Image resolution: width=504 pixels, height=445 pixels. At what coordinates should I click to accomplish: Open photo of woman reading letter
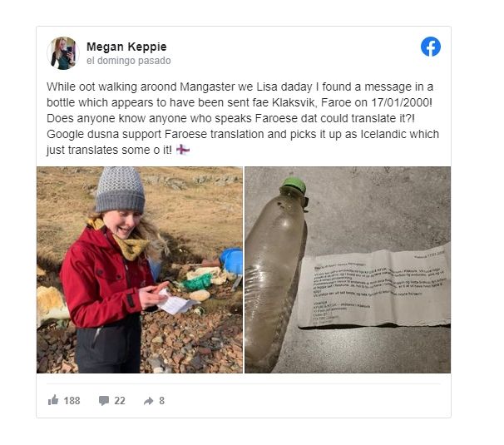click(x=140, y=269)
